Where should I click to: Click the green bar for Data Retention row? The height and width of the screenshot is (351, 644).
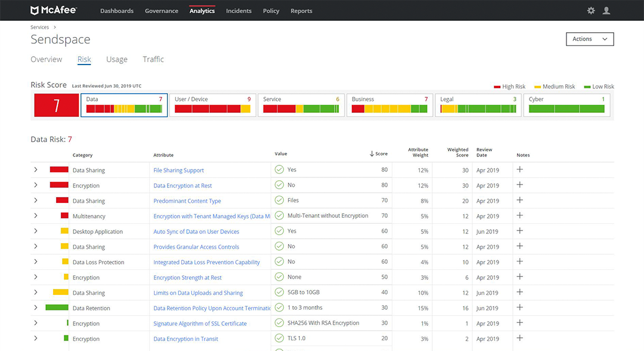click(x=57, y=307)
